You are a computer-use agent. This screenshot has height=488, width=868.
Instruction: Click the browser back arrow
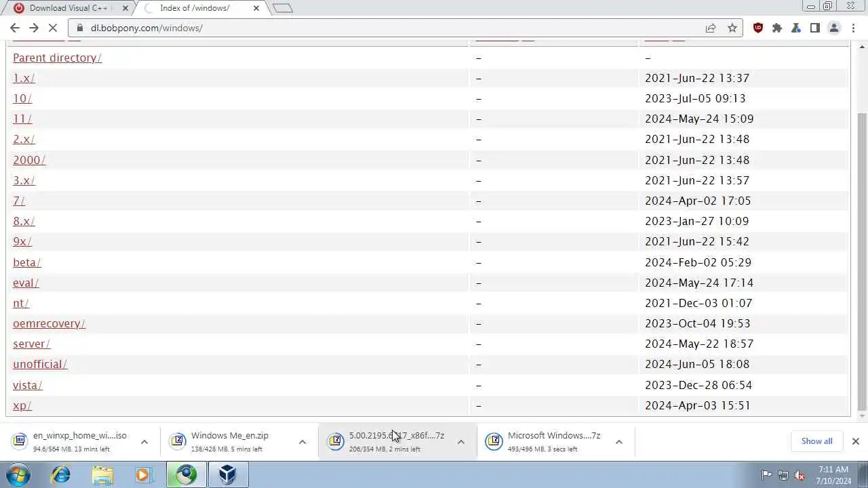point(15,28)
